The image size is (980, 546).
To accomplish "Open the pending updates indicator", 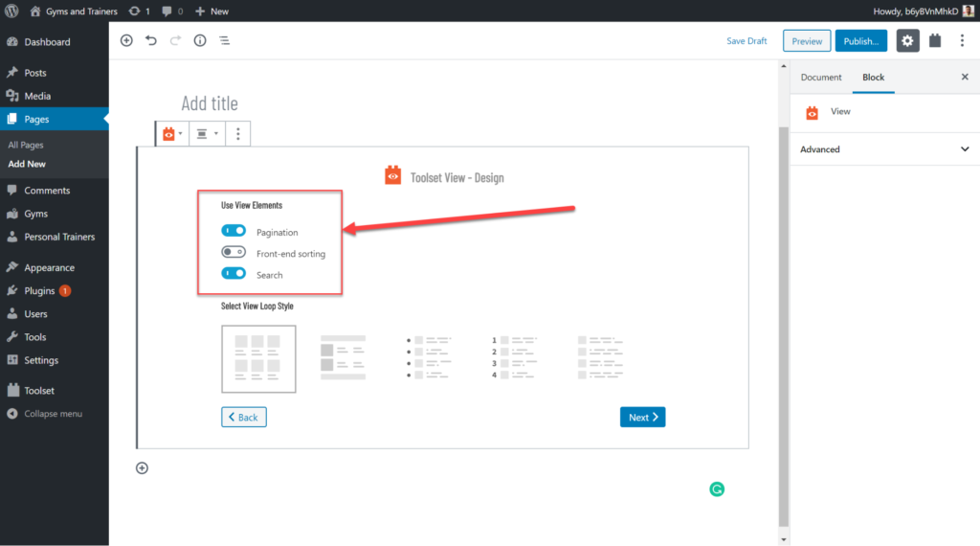I will click(x=140, y=11).
